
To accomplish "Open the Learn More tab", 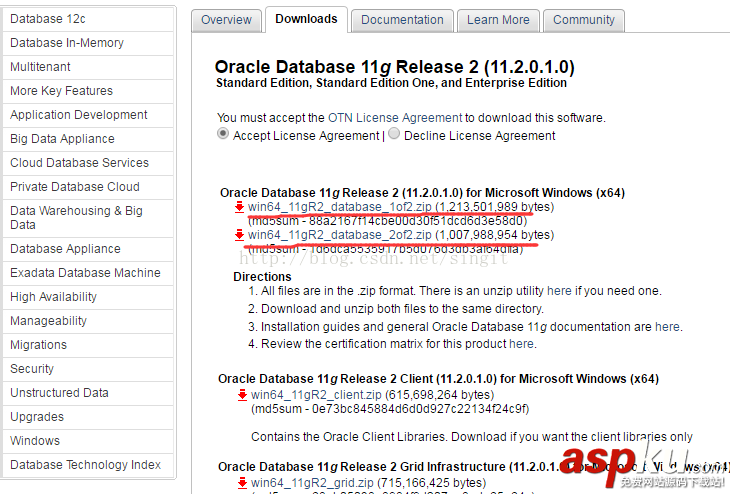I will tap(498, 20).
